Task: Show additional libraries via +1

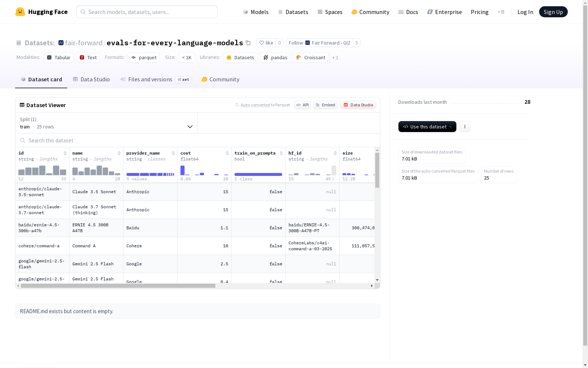Action: coord(335,57)
